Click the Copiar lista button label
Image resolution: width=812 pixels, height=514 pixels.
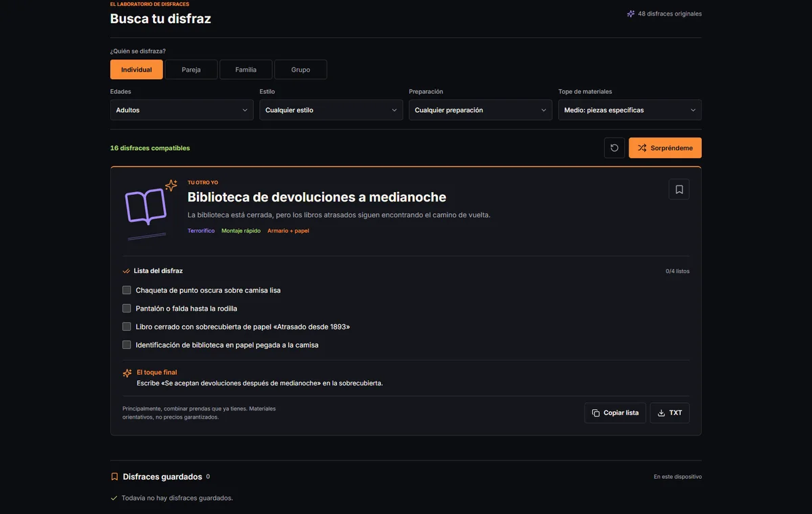pos(621,413)
